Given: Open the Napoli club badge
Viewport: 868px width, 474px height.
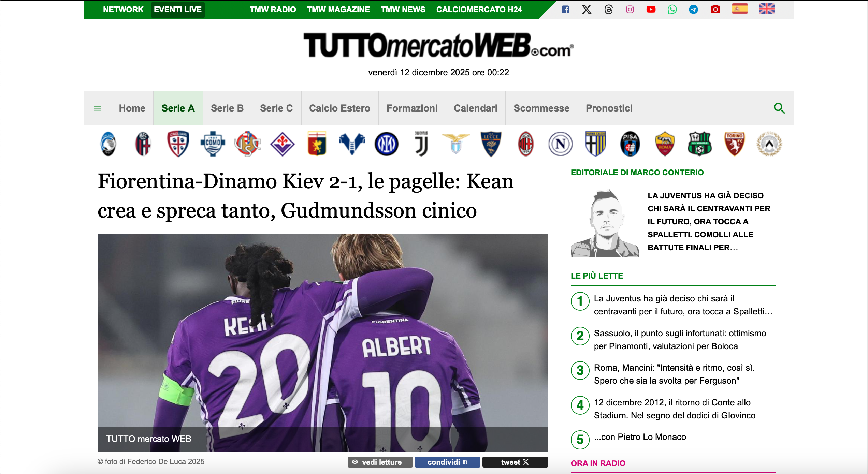Looking at the screenshot, I should click(x=560, y=144).
